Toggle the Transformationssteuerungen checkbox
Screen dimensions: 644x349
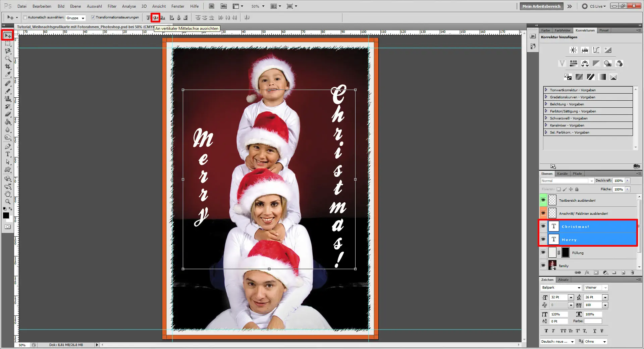point(94,17)
